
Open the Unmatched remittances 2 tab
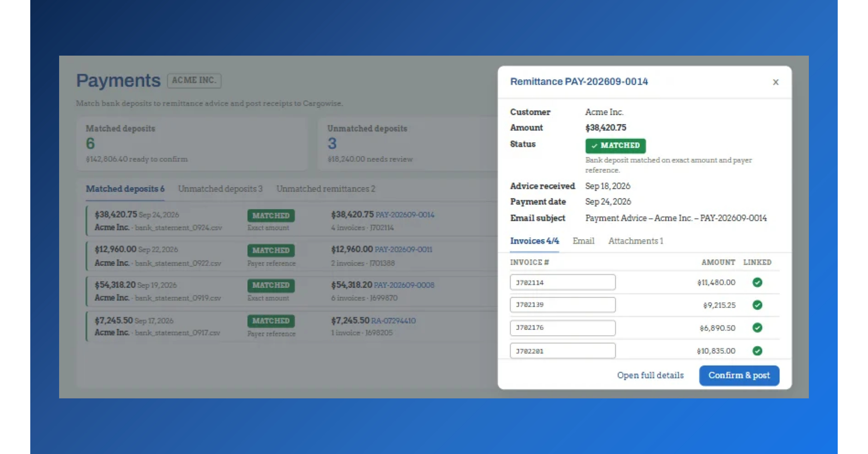[326, 189]
